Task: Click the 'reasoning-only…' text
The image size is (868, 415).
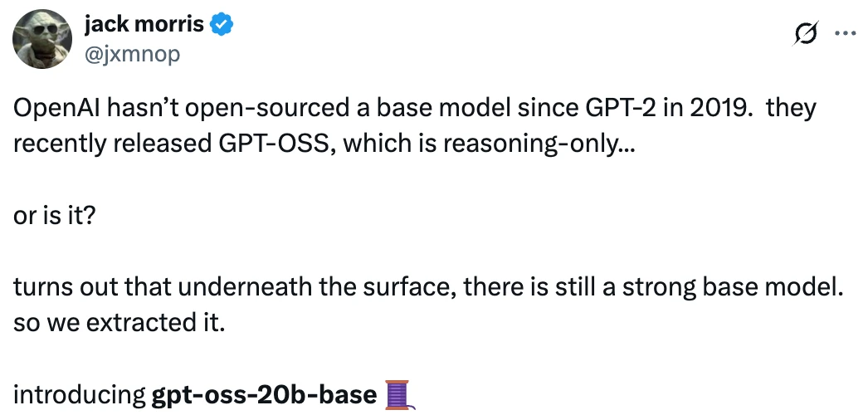Action: click(x=538, y=144)
